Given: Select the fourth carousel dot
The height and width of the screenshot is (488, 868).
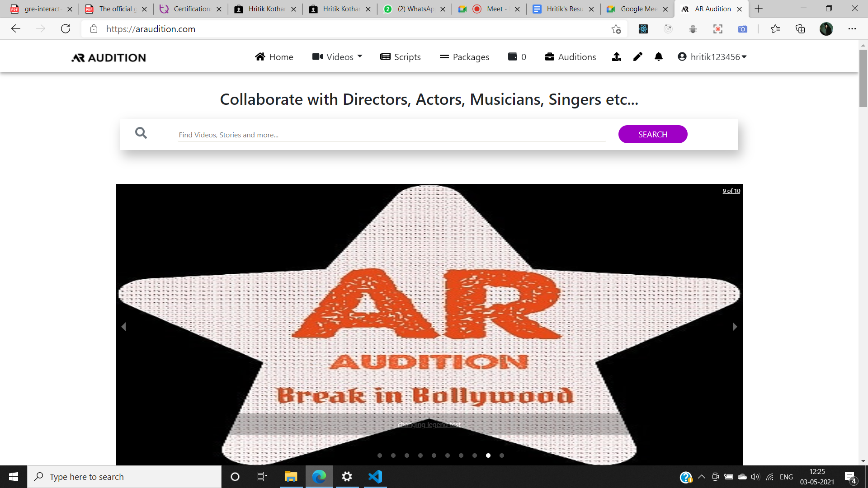Looking at the screenshot, I should pos(420,455).
